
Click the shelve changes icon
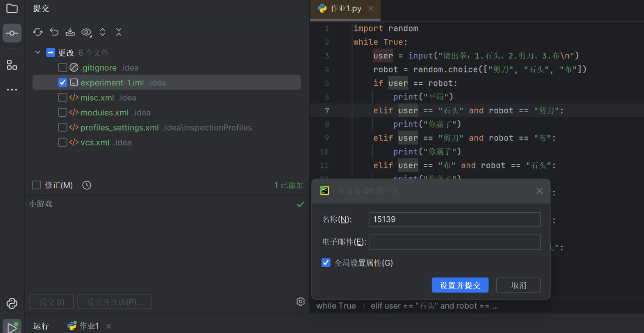[x=70, y=32]
